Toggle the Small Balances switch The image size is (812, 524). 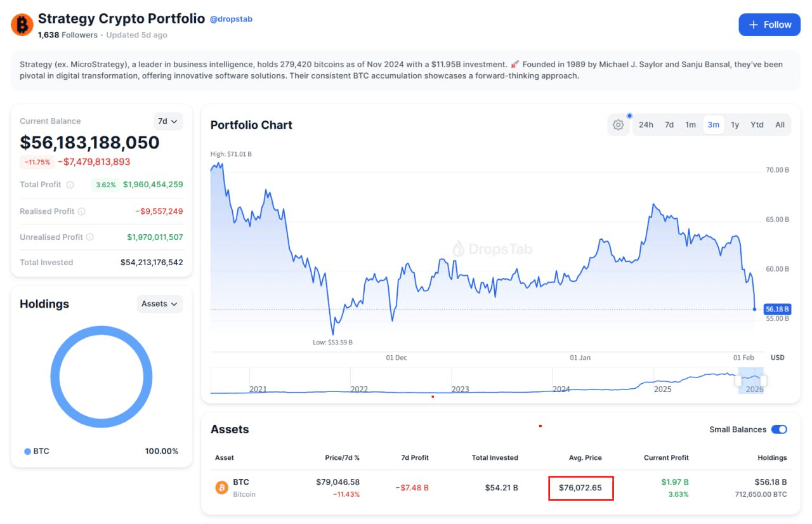(779, 429)
